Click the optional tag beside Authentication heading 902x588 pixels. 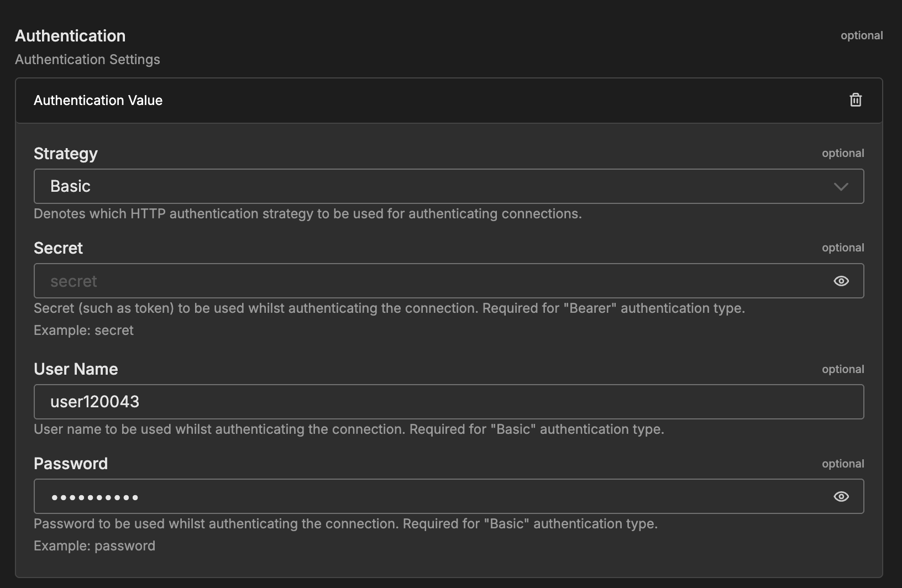tap(861, 35)
